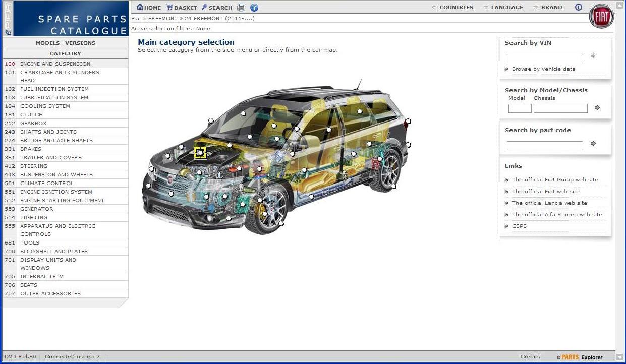Viewport: 626px width, 364px height.
Task: Open help via question mark icon
Action: point(254,8)
